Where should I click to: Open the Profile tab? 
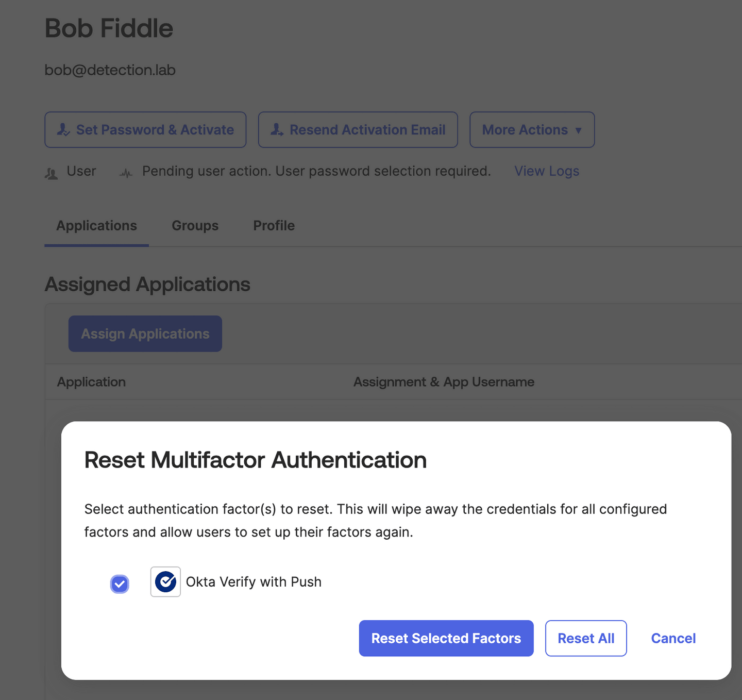274,226
